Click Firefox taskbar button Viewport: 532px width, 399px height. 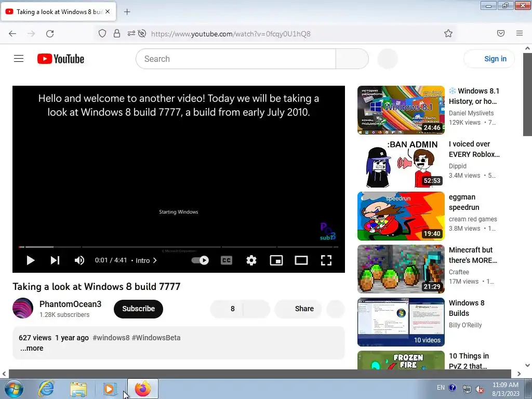143,389
